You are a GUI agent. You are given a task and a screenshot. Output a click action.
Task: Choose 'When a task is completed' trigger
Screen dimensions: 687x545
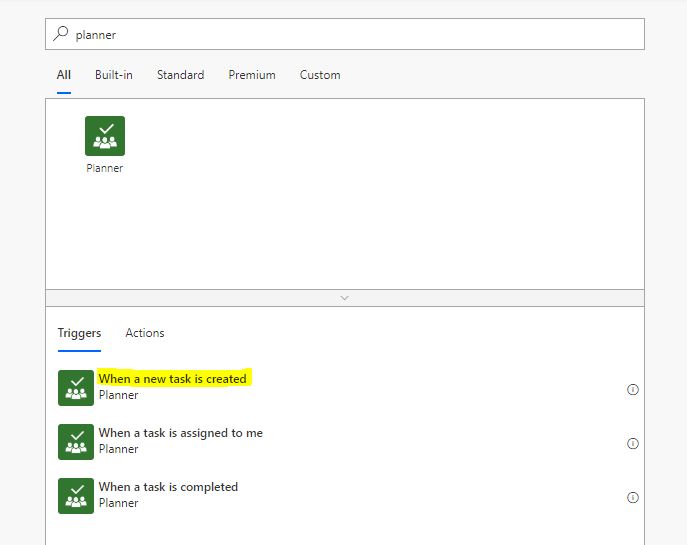[x=168, y=487]
